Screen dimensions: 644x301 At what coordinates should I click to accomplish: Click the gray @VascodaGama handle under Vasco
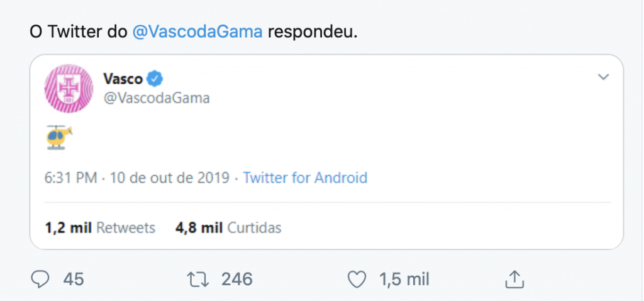coord(157,98)
